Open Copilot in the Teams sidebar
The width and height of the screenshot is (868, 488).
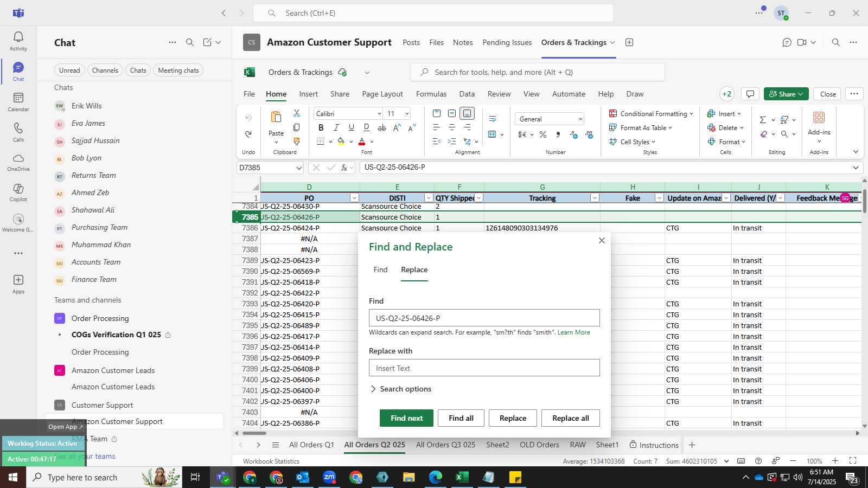click(18, 192)
